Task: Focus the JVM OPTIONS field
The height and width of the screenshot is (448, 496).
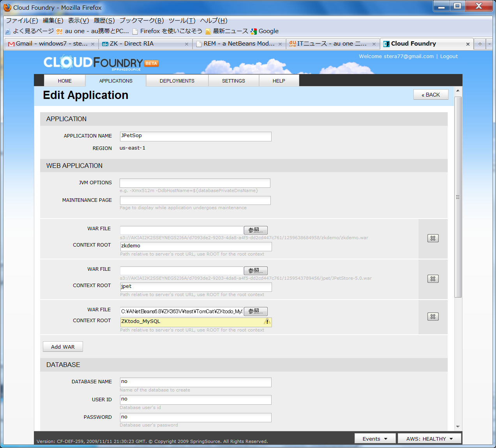Action: [x=195, y=183]
